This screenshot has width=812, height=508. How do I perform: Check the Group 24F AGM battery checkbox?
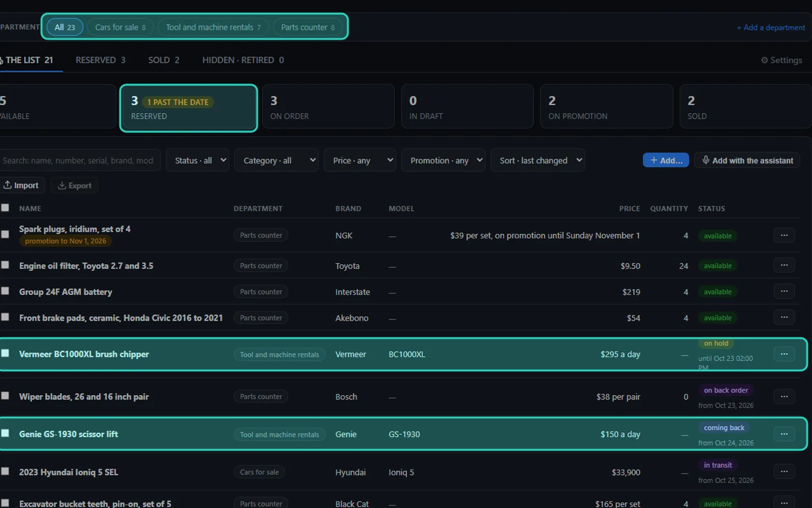tap(5, 291)
